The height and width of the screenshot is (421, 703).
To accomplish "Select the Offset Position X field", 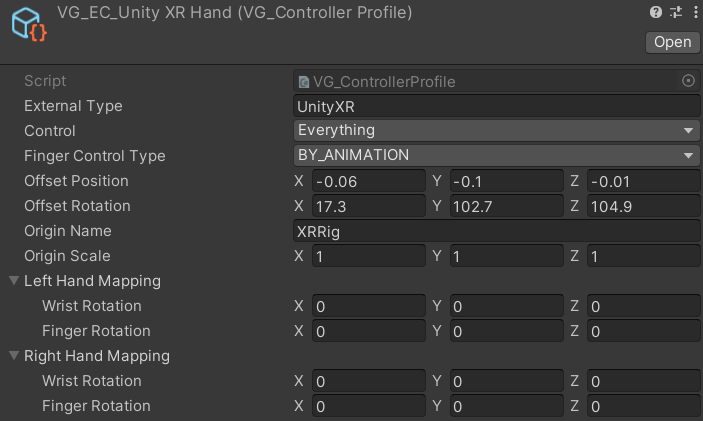I will tap(369, 181).
